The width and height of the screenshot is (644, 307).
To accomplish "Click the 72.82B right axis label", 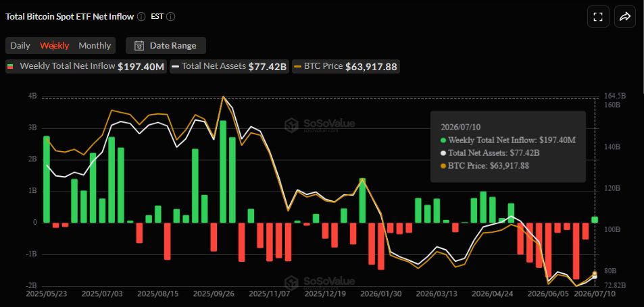I will pos(615,285).
